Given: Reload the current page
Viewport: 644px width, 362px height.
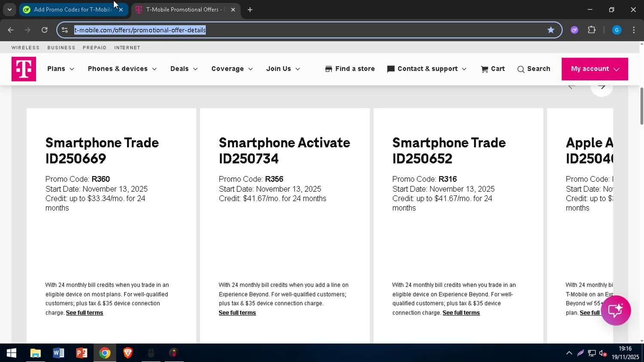Looking at the screenshot, I should pos(45,30).
